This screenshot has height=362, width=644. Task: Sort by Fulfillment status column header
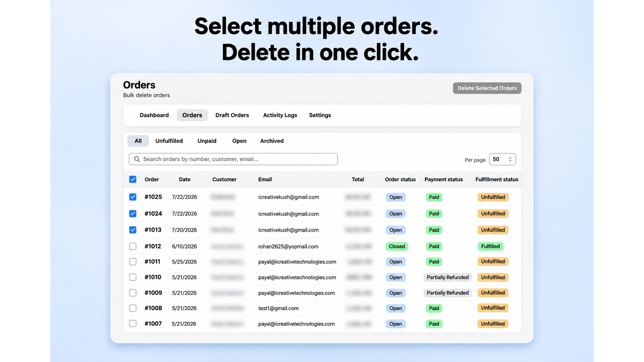click(x=497, y=179)
